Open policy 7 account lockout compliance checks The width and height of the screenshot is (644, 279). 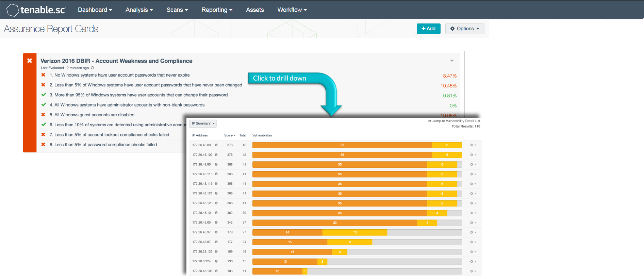tap(110, 135)
